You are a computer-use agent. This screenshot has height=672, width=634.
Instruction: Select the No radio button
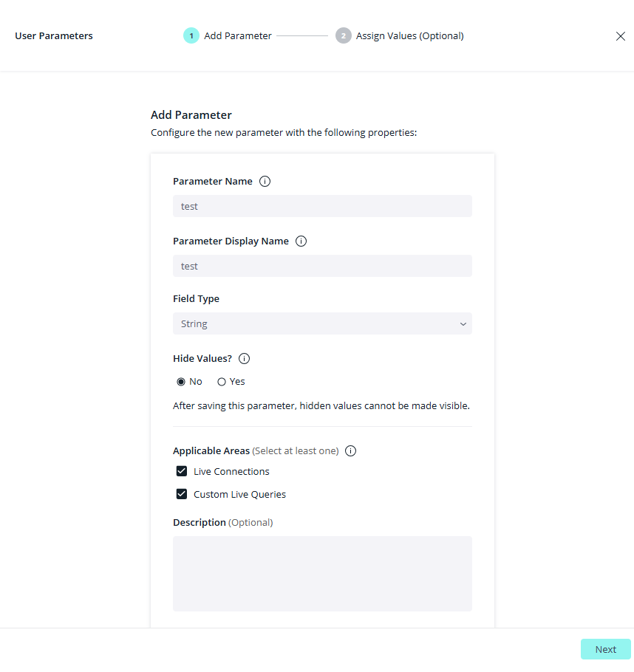(181, 382)
